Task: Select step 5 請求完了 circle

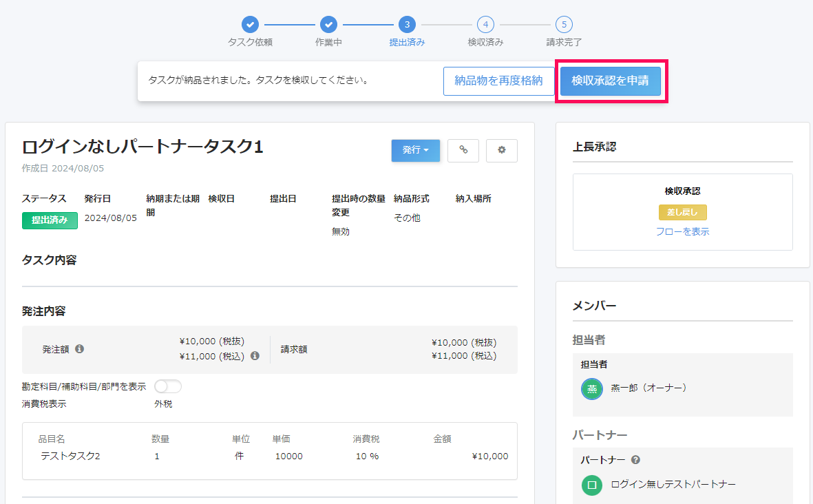Action: point(564,24)
